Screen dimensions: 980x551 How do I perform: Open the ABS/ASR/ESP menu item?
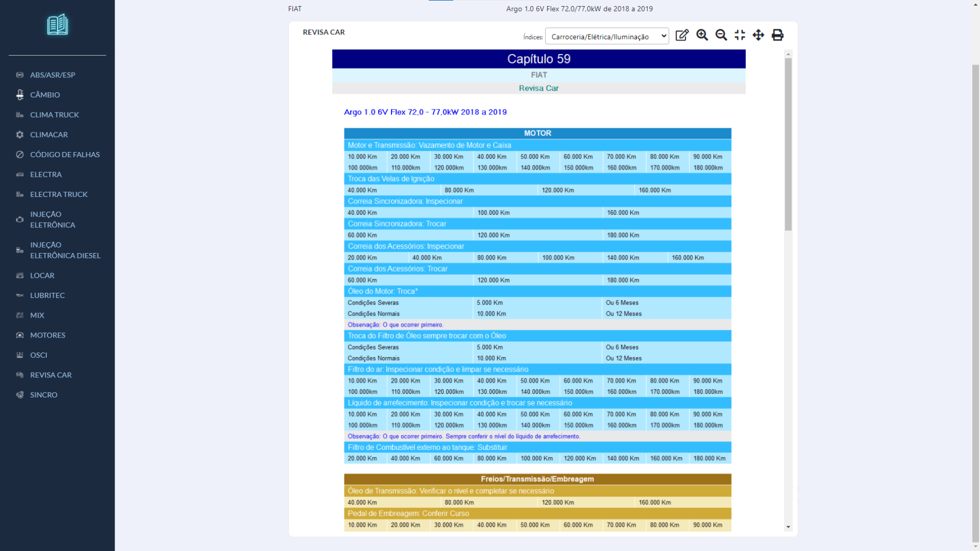click(53, 75)
